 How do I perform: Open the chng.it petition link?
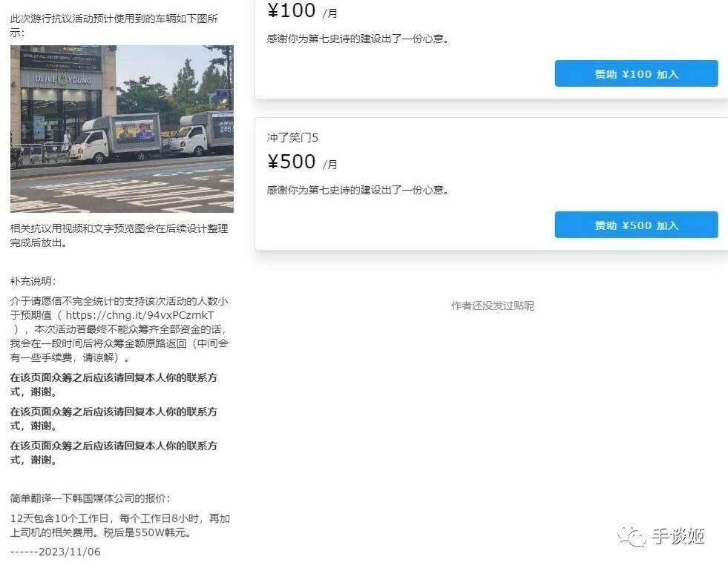(140, 315)
